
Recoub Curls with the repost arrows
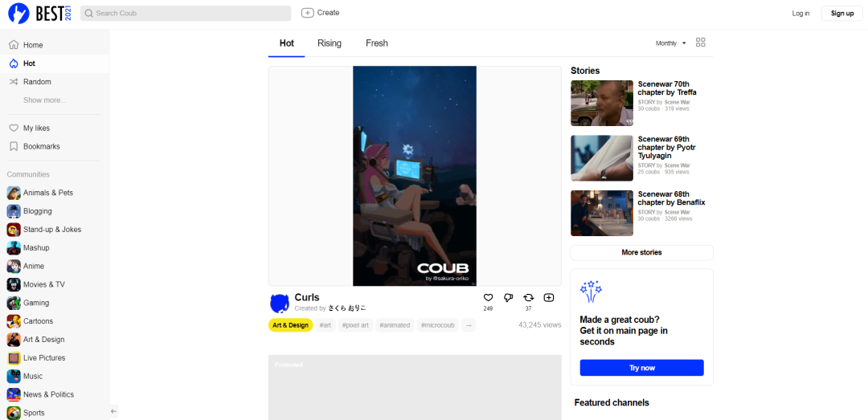click(x=529, y=298)
